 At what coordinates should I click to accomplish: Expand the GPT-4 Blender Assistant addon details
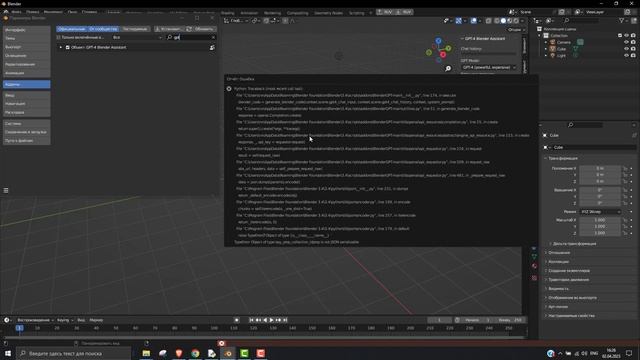(x=61, y=47)
